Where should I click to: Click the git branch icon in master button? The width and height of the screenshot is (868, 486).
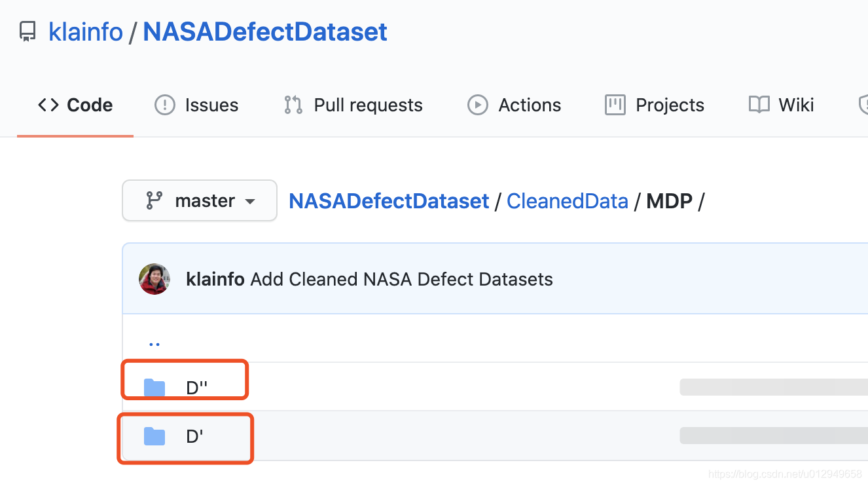(154, 200)
